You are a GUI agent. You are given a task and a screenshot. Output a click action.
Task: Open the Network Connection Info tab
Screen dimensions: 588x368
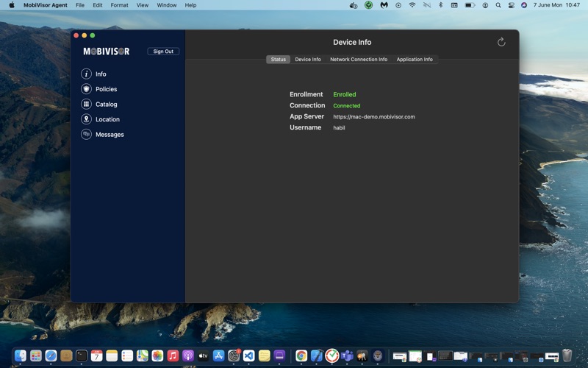359,60
